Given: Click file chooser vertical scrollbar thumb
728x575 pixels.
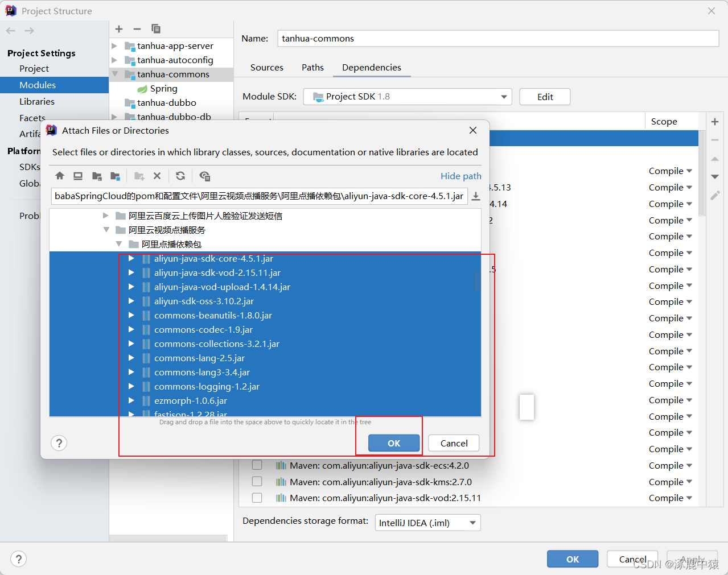Looking at the screenshot, I should coord(477,282).
